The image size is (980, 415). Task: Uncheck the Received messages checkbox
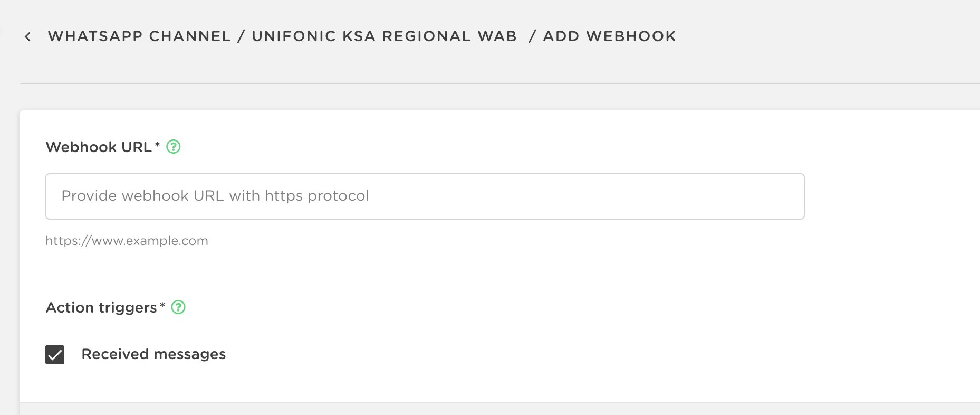point(55,355)
